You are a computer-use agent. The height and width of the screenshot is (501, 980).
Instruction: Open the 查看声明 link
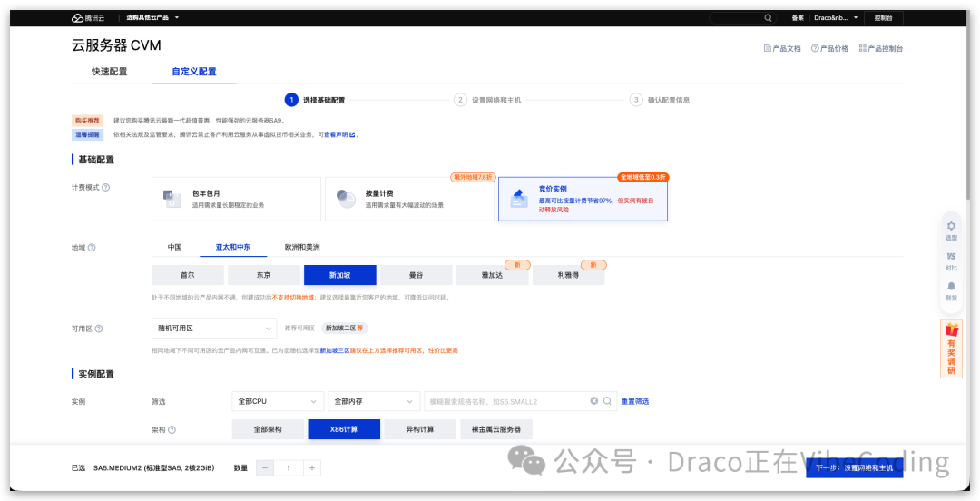tap(339, 134)
